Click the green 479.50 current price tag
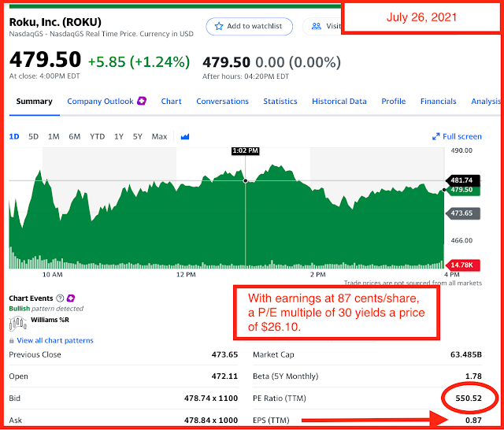The height and width of the screenshot is (430, 504). point(462,190)
